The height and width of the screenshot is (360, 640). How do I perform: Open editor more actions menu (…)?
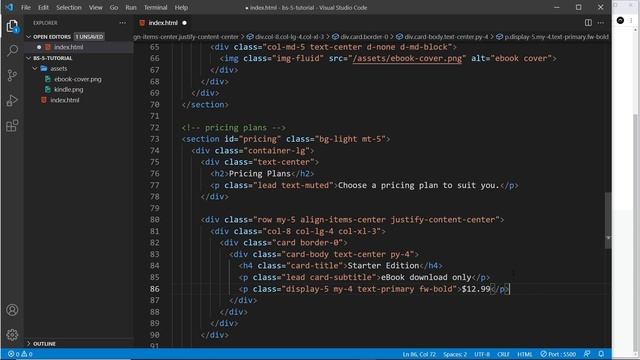point(601,23)
